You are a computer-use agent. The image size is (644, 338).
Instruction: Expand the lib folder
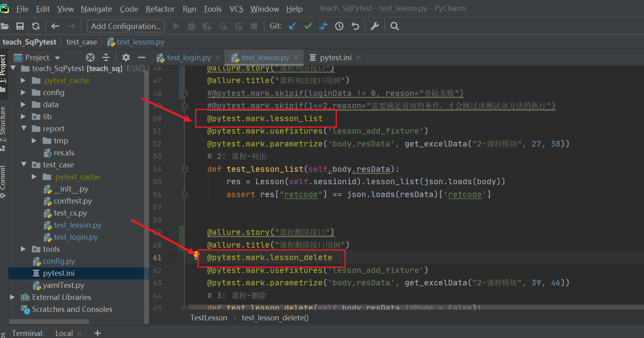click(23, 116)
